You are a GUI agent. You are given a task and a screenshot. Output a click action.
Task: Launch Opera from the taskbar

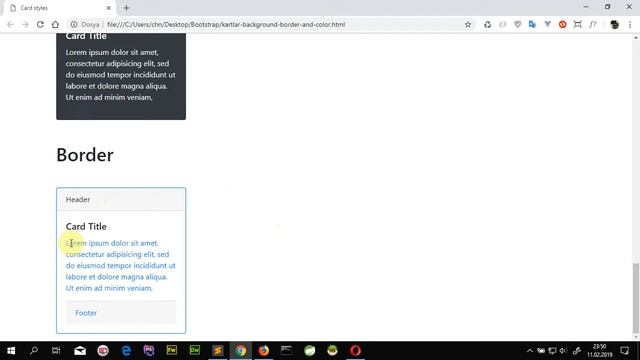(x=355, y=351)
